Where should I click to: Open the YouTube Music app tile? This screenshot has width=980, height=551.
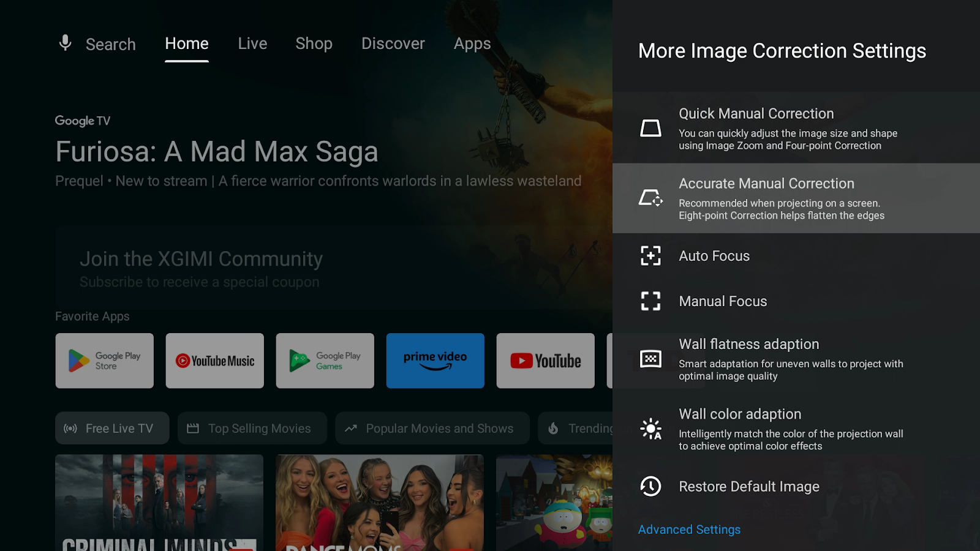tap(215, 361)
